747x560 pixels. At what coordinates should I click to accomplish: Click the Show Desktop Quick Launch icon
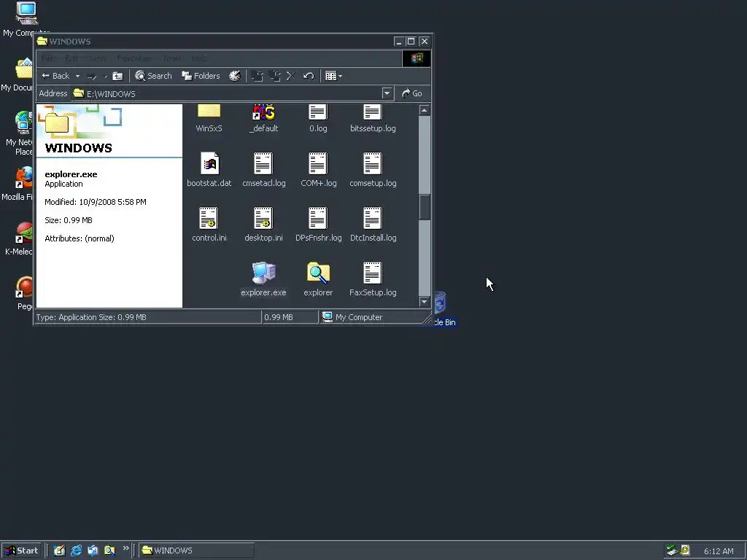59,551
